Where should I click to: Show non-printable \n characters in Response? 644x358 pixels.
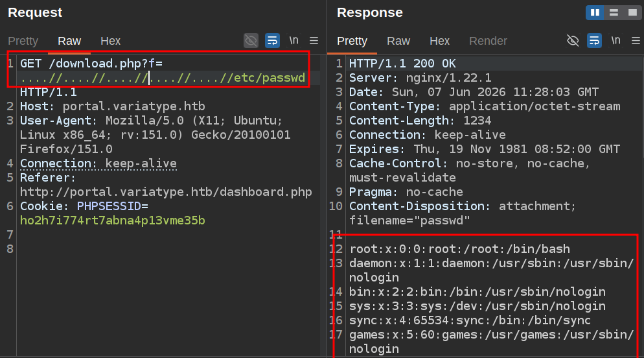[615, 40]
